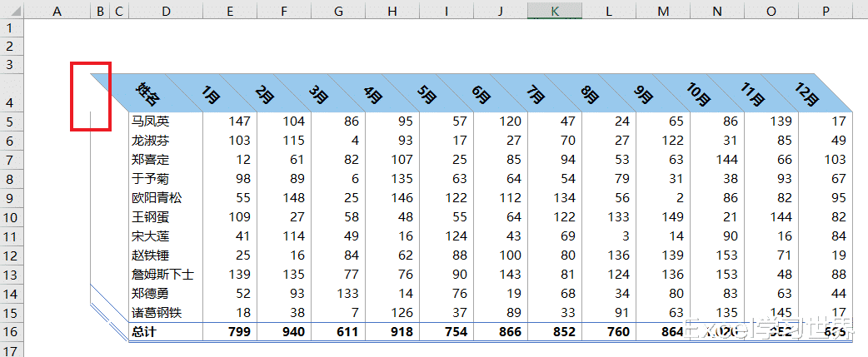
Task: Select the name cell 欧阳青松
Action: coord(166,198)
